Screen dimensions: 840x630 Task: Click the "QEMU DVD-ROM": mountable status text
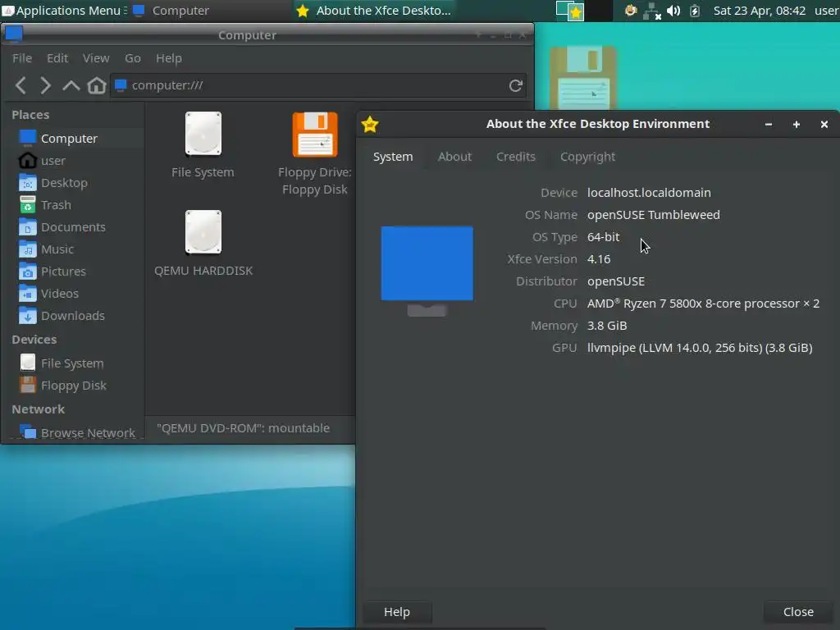click(x=243, y=428)
